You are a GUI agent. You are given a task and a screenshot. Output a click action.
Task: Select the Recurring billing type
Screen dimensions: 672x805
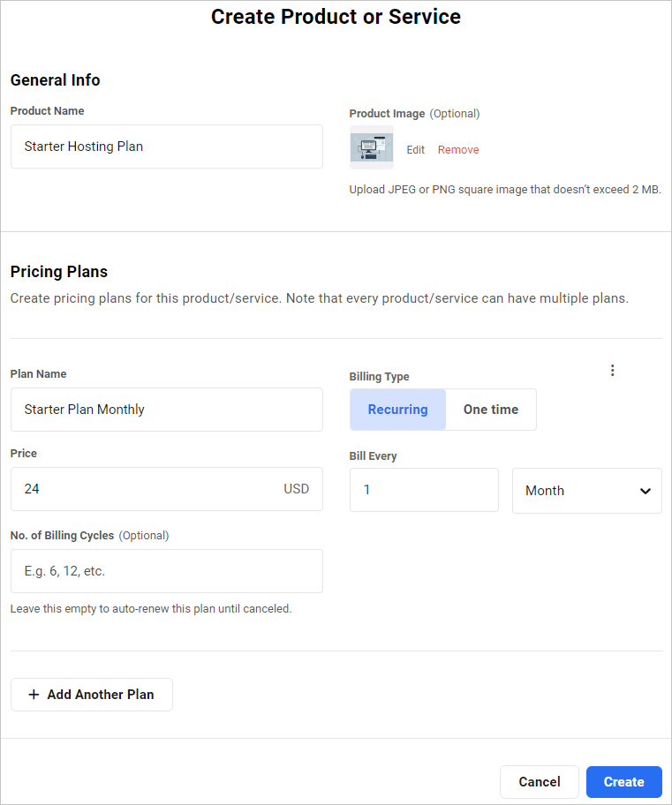tap(397, 410)
